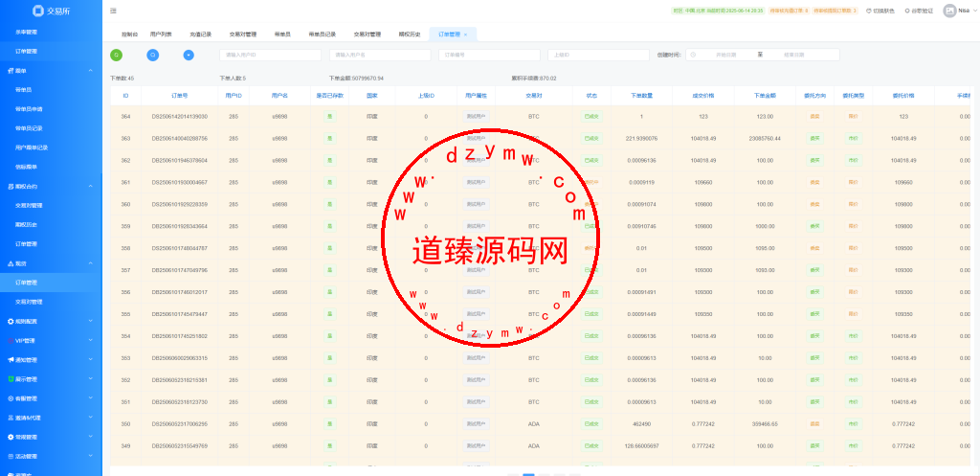The height and width of the screenshot is (476, 980).
Task: Expand the 活动管理 menu chevron
Action: pos(91,457)
